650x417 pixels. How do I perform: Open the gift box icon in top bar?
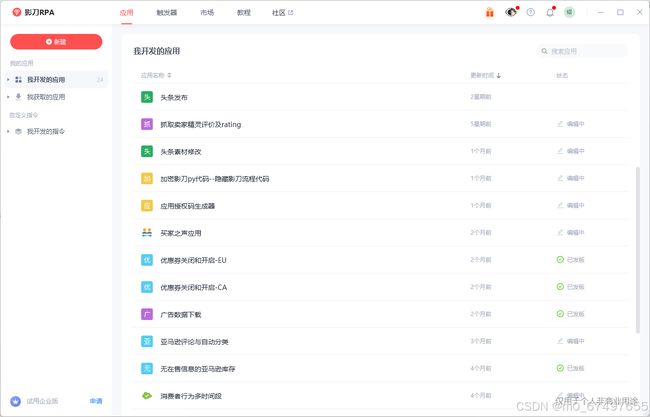[x=490, y=12]
